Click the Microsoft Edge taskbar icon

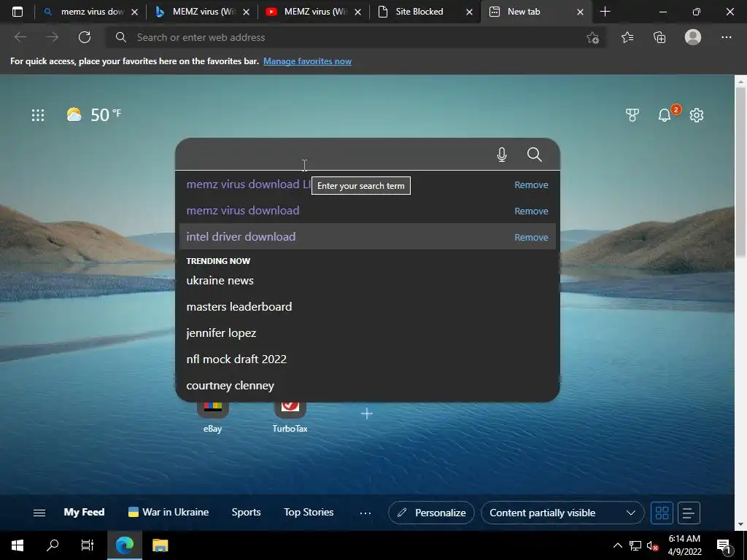[125, 545]
